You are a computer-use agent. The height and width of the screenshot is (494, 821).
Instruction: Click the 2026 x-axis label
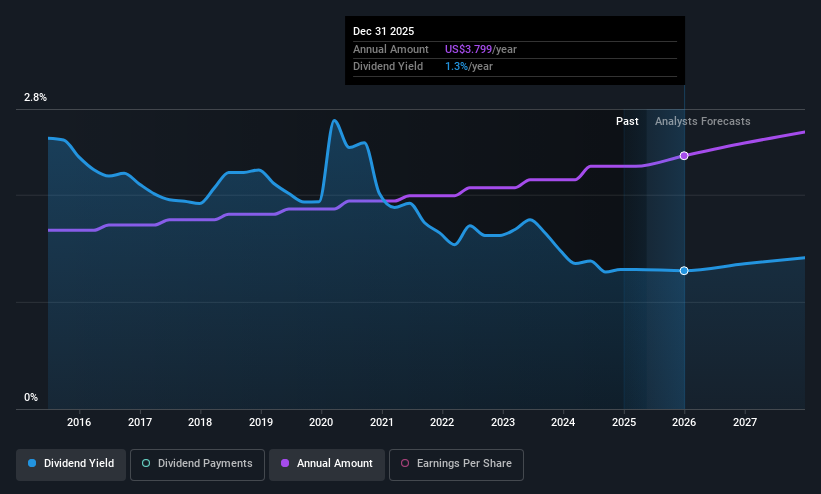click(x=684, y=422)
